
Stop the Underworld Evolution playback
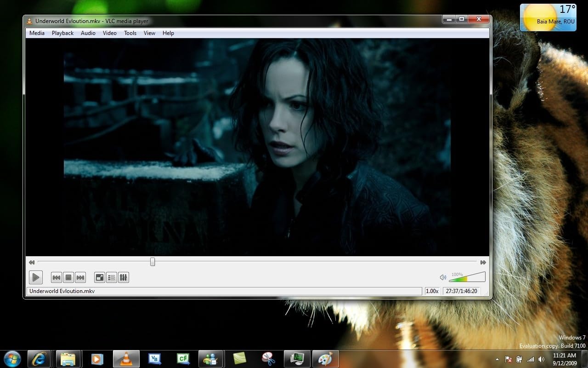coord(68,277)
